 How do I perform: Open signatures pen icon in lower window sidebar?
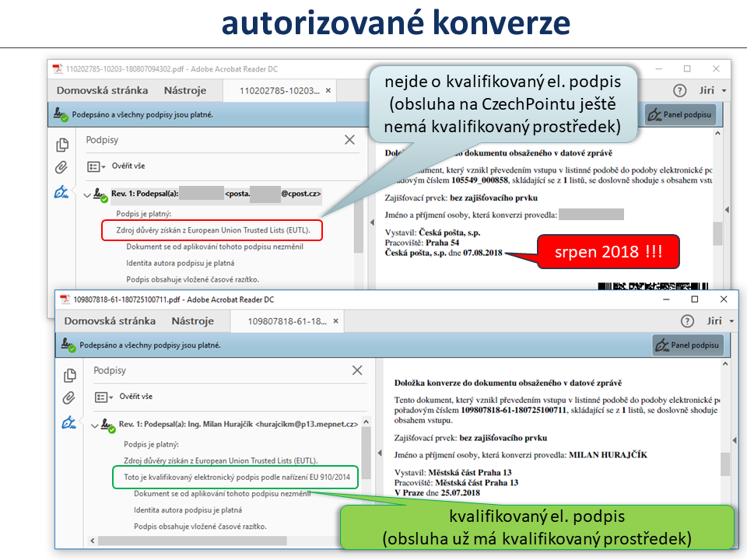pyautogui.click(x=69, y=423)
